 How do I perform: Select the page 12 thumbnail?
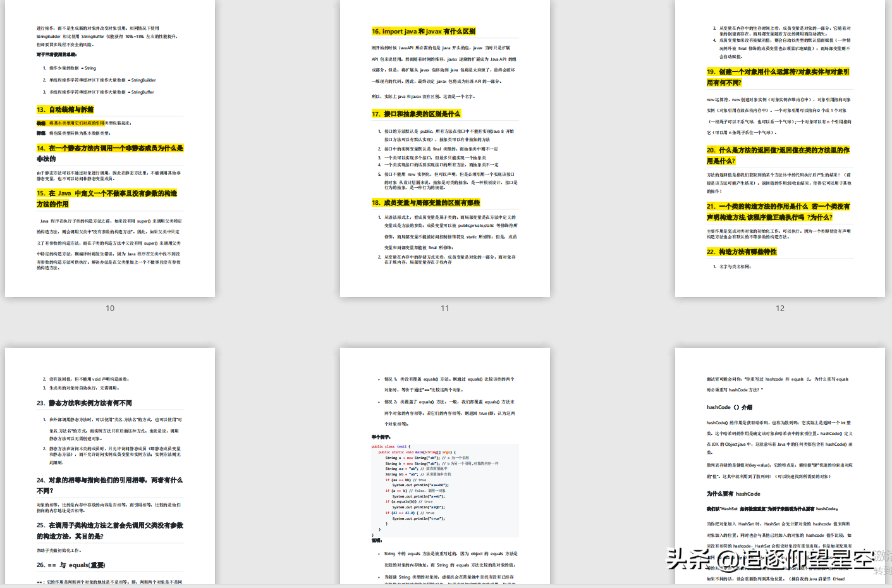coord(780,148)
